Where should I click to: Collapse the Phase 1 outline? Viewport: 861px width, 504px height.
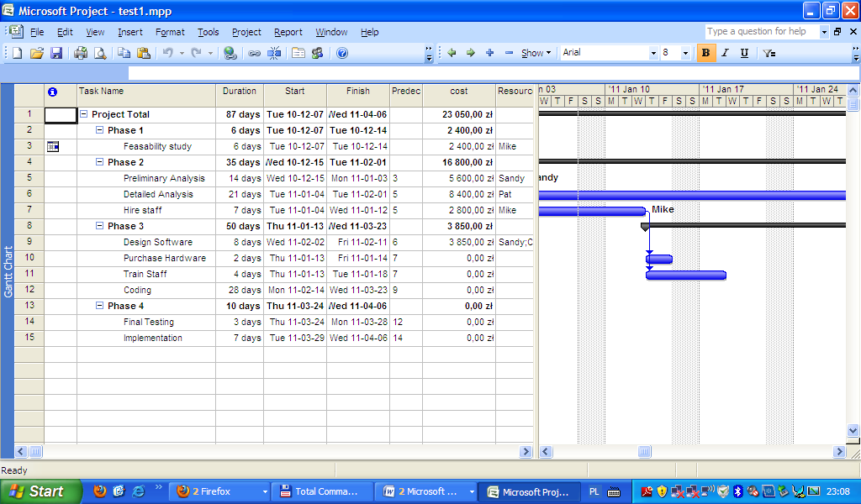click(x=99, y=130)
